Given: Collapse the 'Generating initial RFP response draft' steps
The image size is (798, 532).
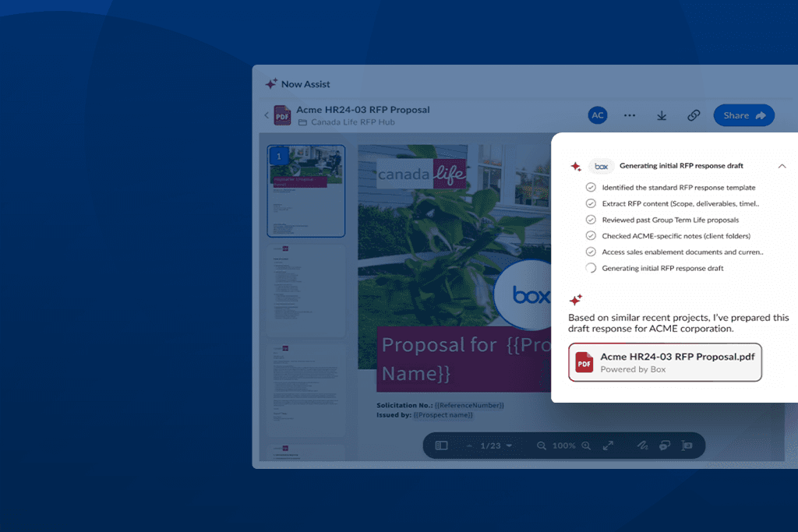Looking at the screenshot, I should tap(782, 166).
